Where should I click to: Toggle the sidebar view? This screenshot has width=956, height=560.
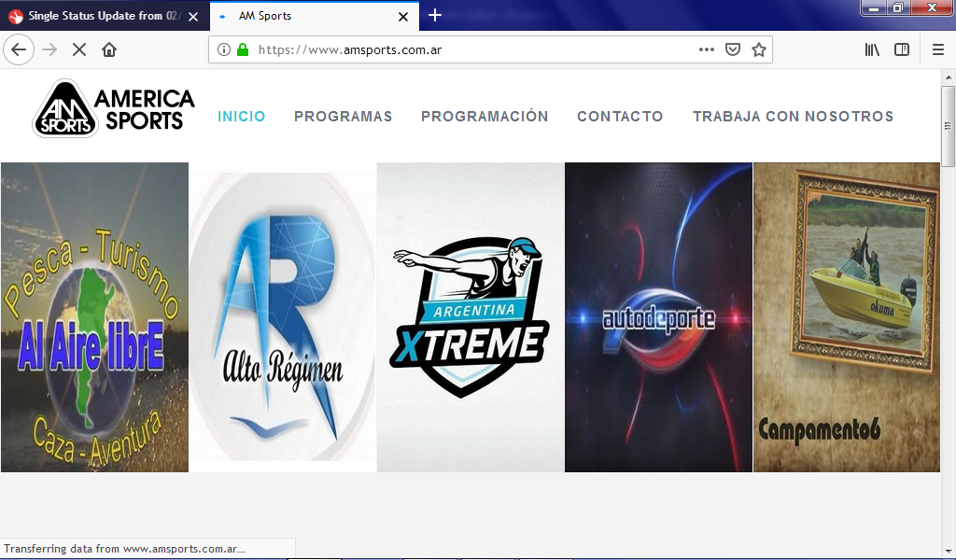click(902, 49)
